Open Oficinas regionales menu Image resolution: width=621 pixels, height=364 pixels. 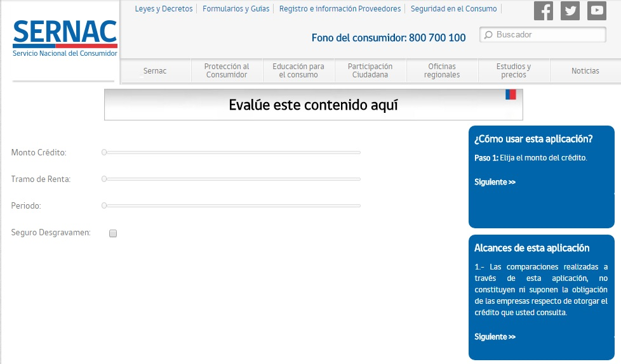(443, 70)
